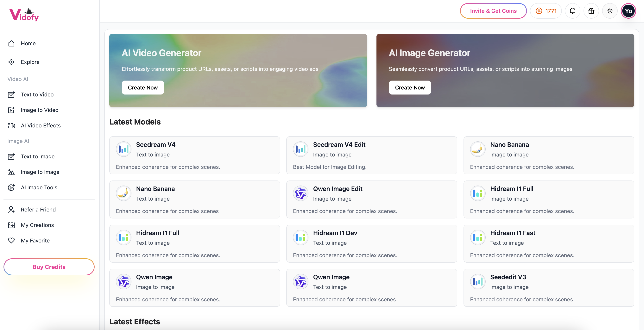This screenshot has height=330, width=644.
Task: Open My Favorite heart item
Action: pyautogui.click(x=35, y=241)
